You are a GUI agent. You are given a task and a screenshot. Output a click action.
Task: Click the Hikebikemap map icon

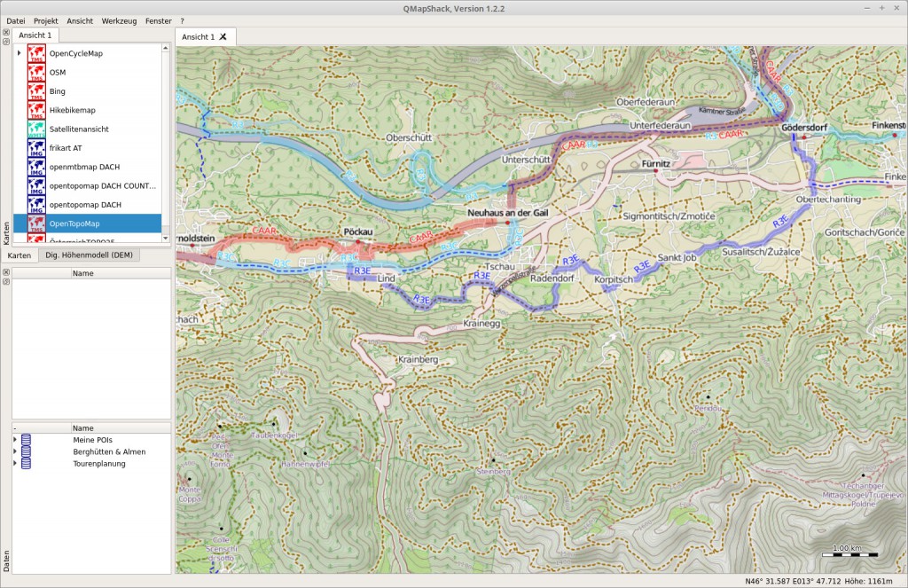[x=37, y=110]
